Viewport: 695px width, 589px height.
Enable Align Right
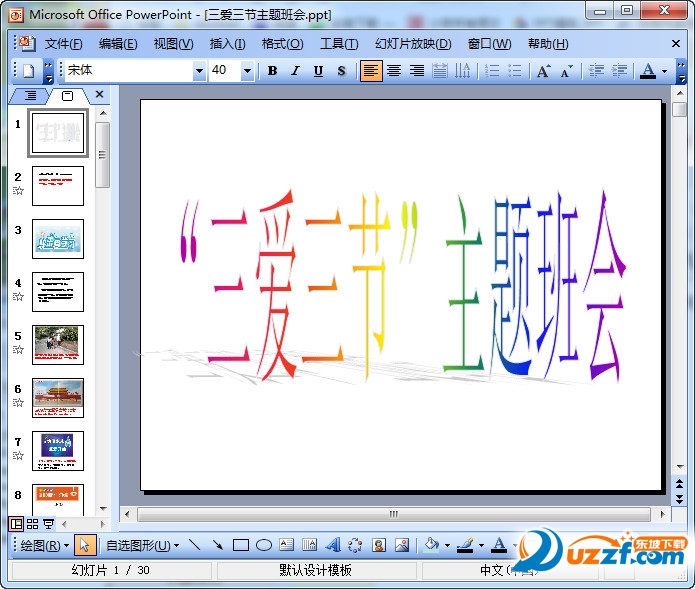click(417, 70)
